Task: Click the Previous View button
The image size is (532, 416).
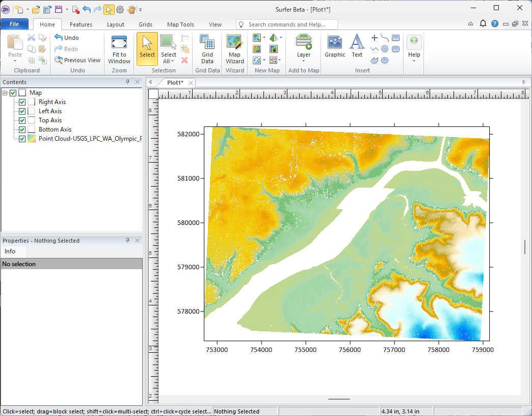Action: [77, 60]
